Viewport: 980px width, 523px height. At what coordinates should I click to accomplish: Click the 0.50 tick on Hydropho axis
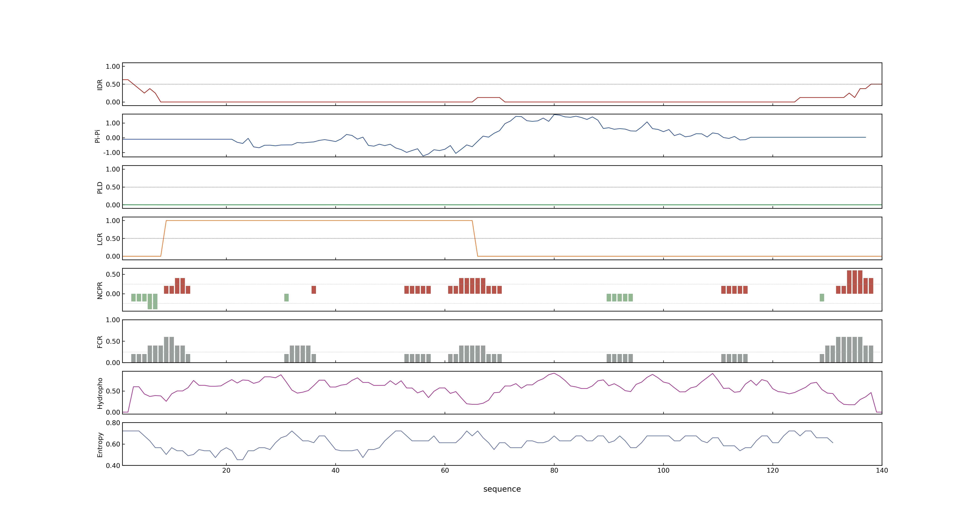click(x=113, y=391)
